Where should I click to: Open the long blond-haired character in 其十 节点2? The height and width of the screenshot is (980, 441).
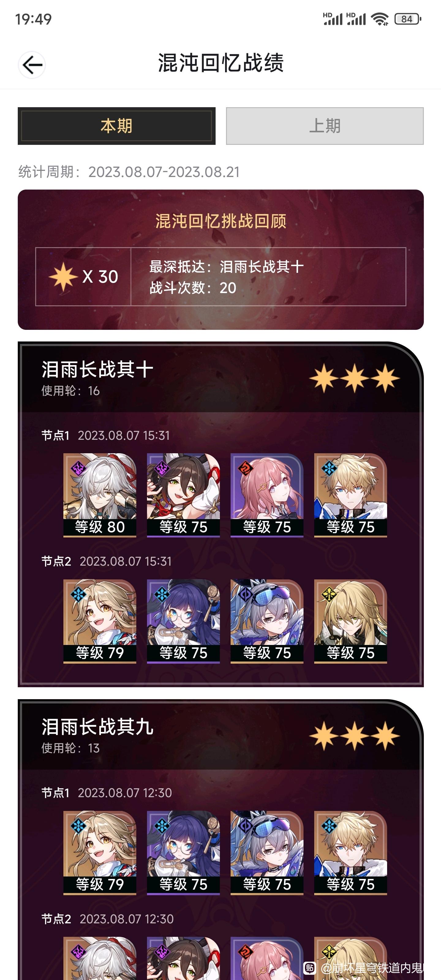[x=350, y=621]
